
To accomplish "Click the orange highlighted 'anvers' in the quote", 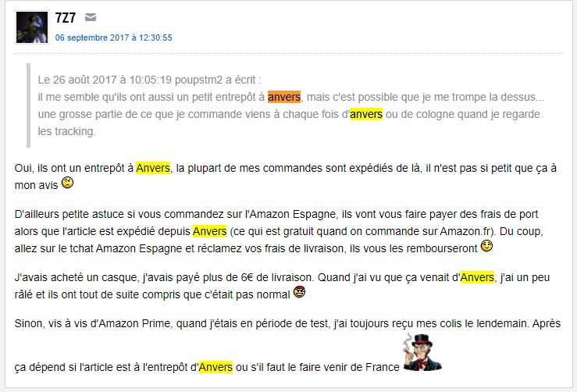I will tap(284, 97).
